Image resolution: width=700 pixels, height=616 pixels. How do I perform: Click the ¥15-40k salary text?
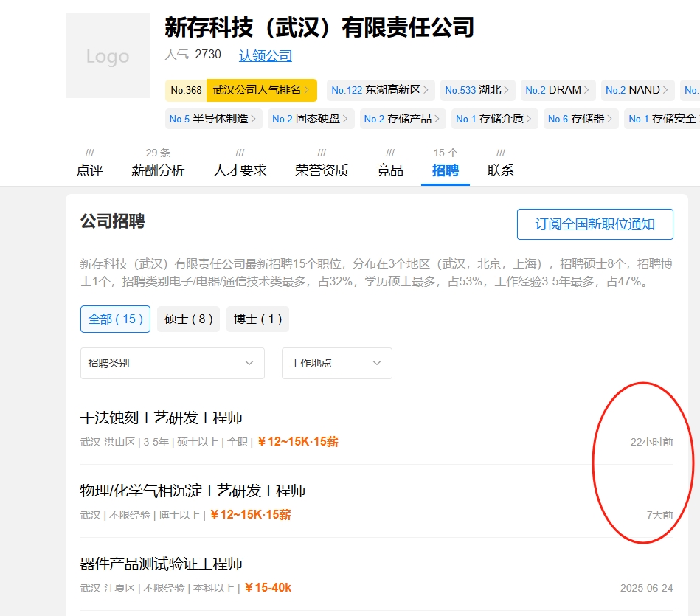click(x=268, y=588)
